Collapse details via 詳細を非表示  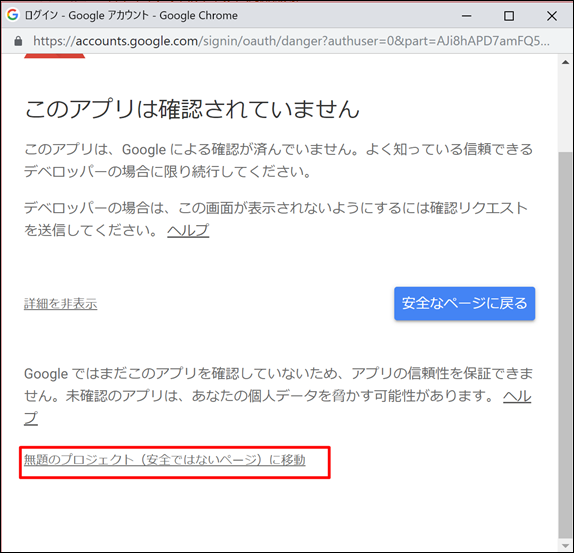tap(61, 304)
